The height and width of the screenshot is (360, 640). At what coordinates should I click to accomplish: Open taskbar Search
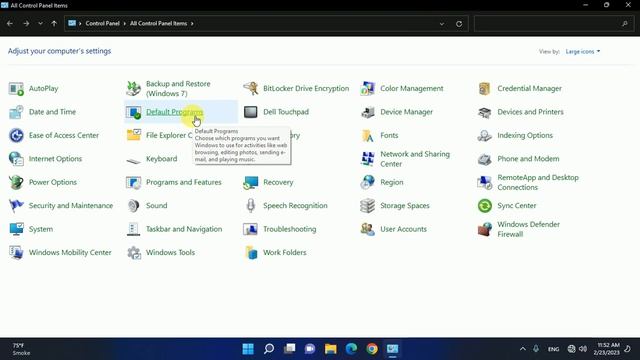coord(269,349)
